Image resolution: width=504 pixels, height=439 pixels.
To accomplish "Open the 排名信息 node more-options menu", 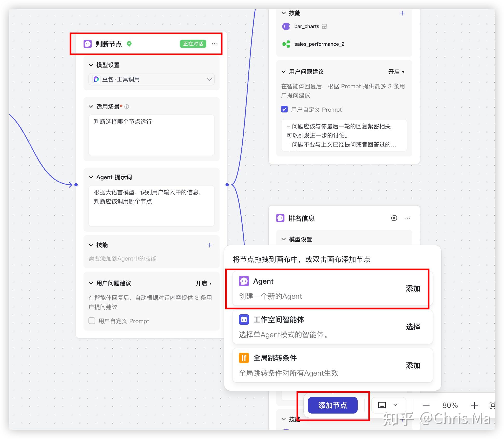I will (x=407, y=218).
